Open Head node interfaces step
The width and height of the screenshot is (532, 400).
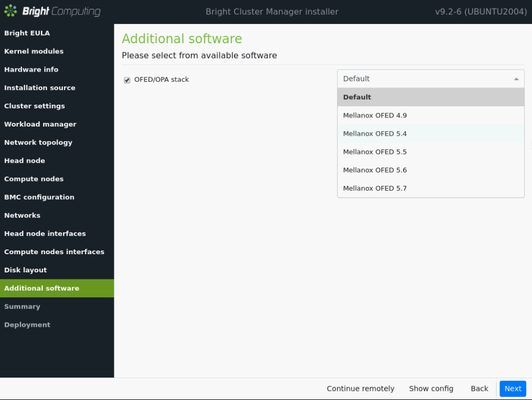pyautogui.click(x=57, y=234)
